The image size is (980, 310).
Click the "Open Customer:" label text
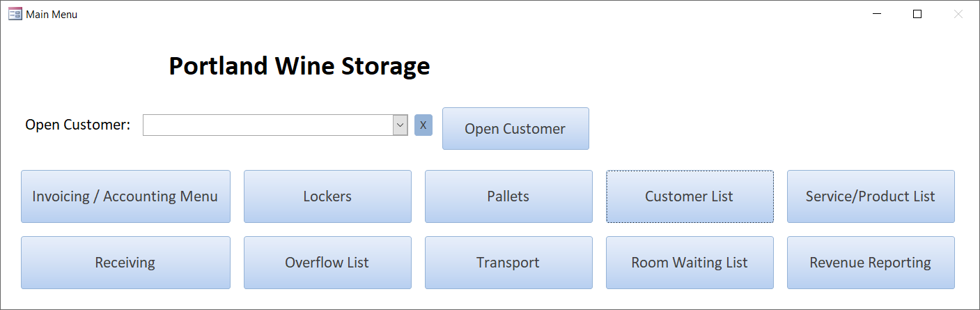(78, 125)
